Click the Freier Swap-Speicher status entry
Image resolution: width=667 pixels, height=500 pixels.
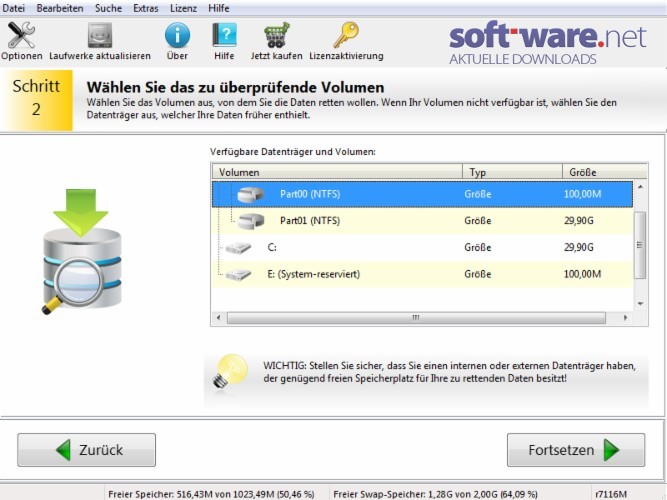pyautogui.click(x=436, y=494)
